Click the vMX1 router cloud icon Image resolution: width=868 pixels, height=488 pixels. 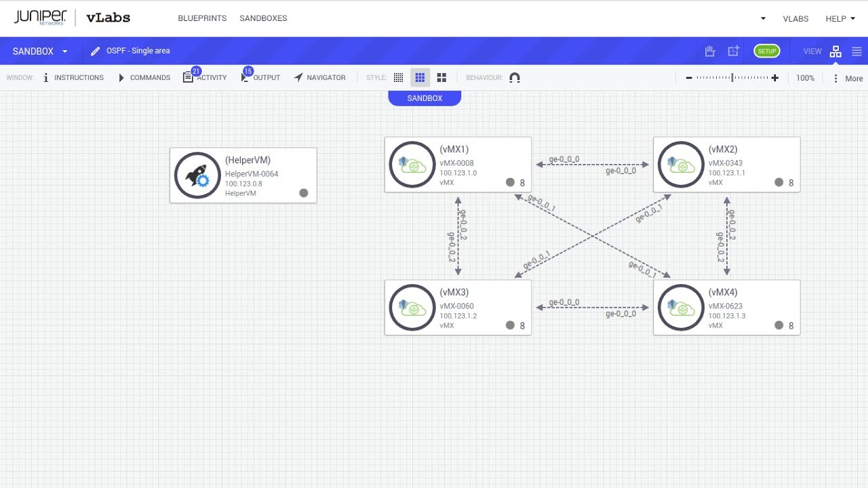(412, 165)
